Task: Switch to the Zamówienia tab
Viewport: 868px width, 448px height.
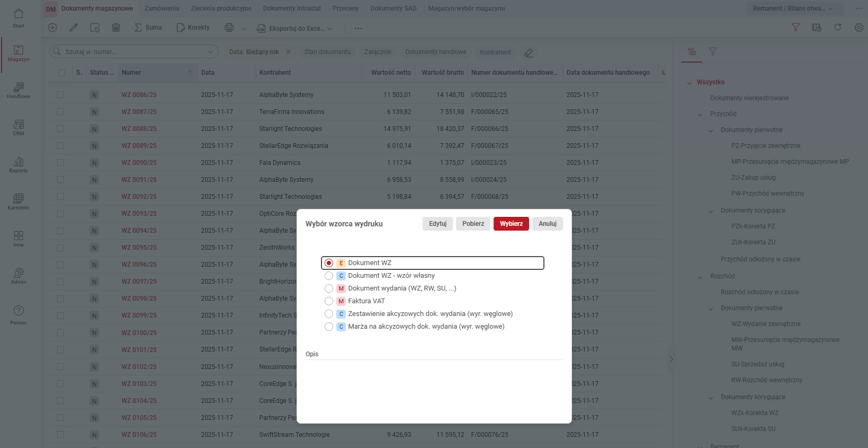Action: pyautogui.click(x=162, y=8)
